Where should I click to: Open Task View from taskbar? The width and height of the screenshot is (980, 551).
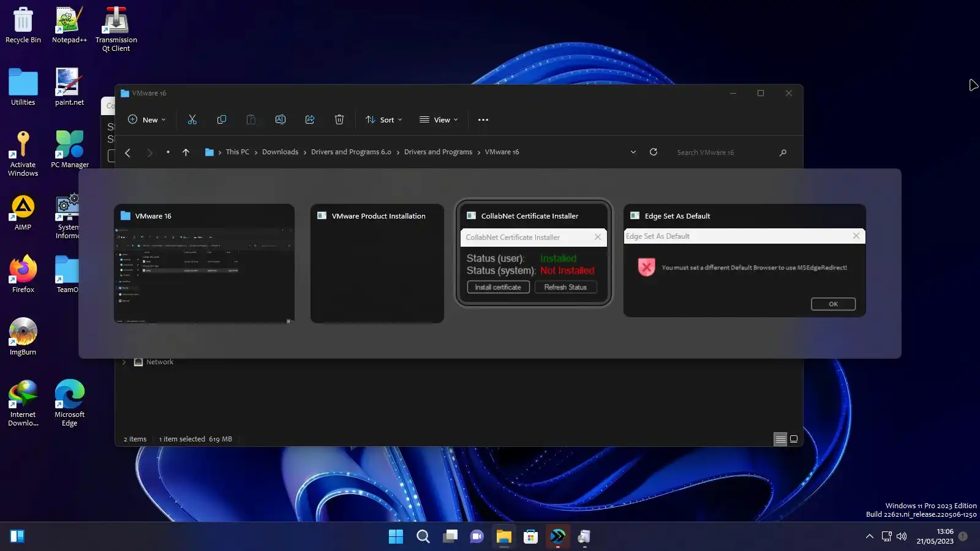(450, 537)
